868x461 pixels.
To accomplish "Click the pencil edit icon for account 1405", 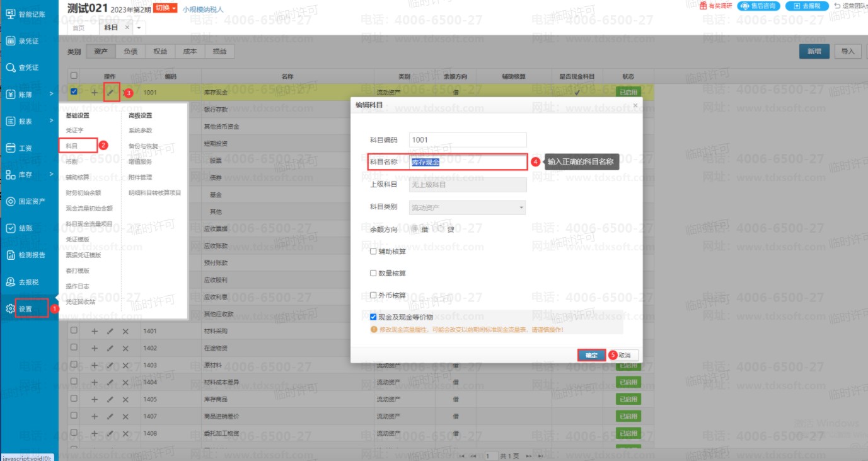I will click(110, 399).
